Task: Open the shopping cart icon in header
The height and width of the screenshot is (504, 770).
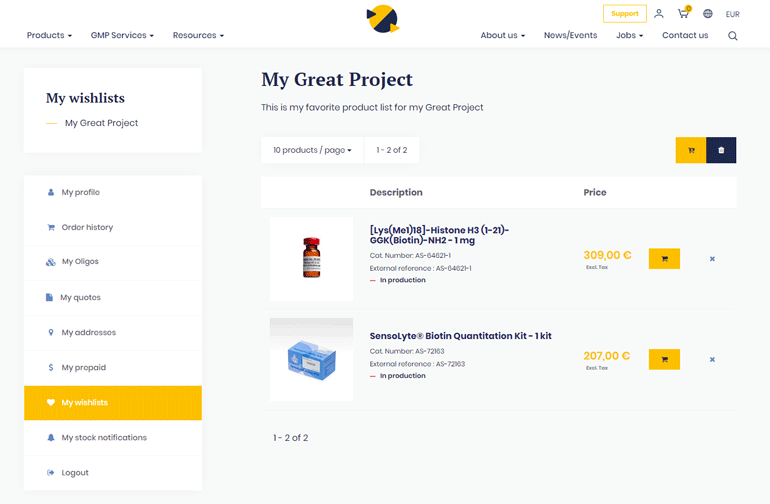Action: pos(684,14)
